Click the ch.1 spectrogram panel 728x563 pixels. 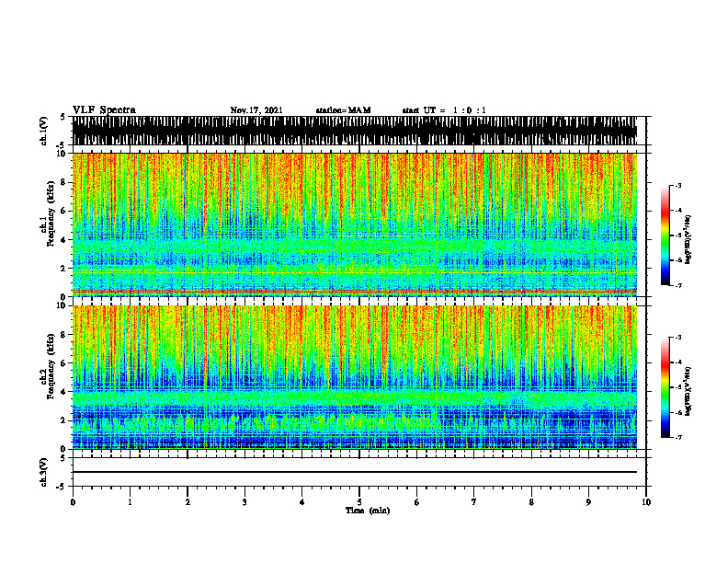(355, 224)
